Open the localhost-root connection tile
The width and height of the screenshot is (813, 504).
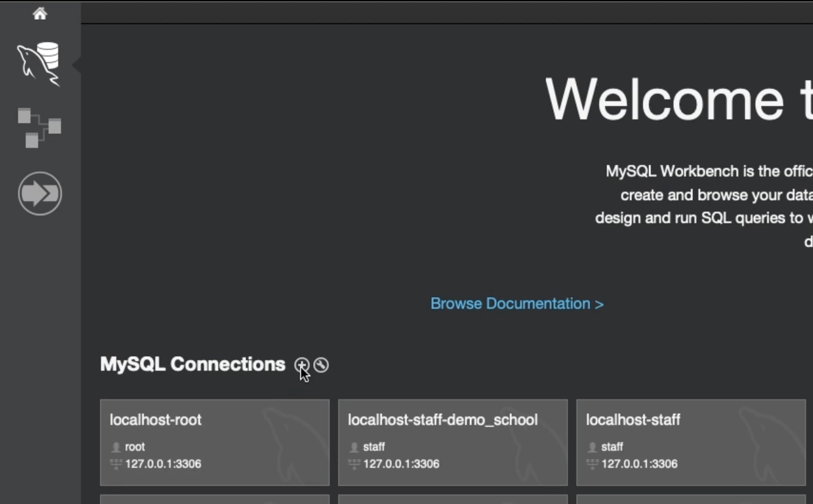click(215, 442)
